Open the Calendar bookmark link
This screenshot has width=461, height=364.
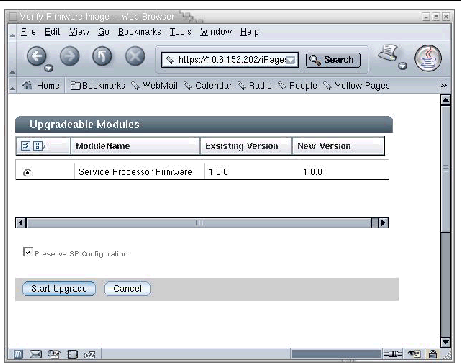207,86
